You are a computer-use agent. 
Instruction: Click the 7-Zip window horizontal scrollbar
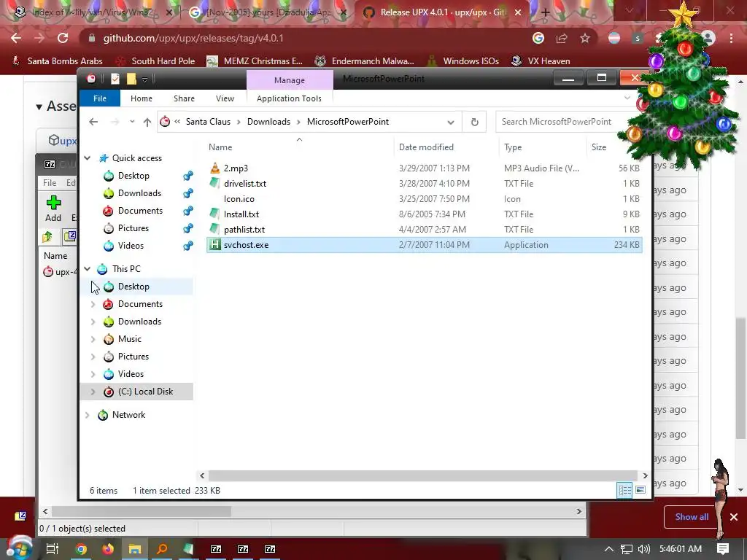[x=142, y=511]
